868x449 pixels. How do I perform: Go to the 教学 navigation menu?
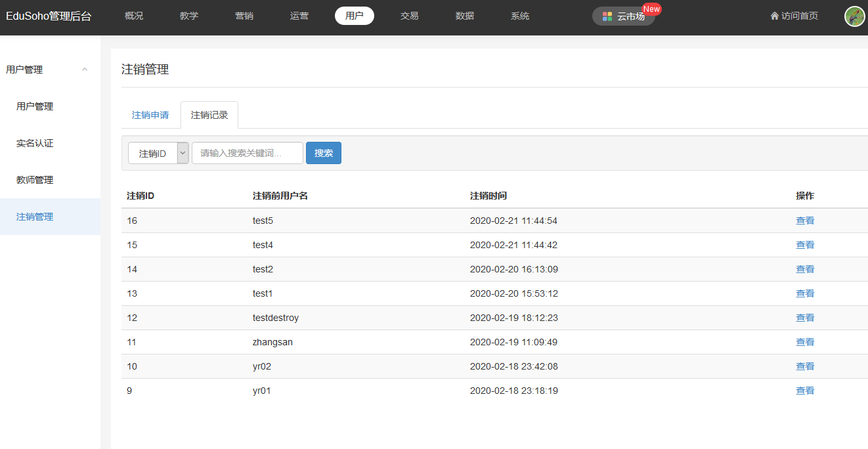189,16
